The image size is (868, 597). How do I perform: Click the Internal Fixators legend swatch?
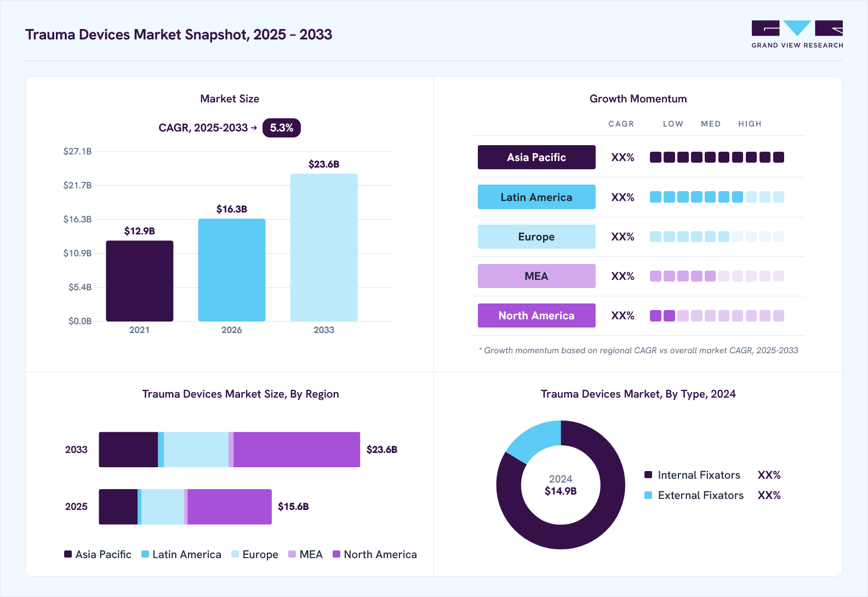tap(648, 475)
